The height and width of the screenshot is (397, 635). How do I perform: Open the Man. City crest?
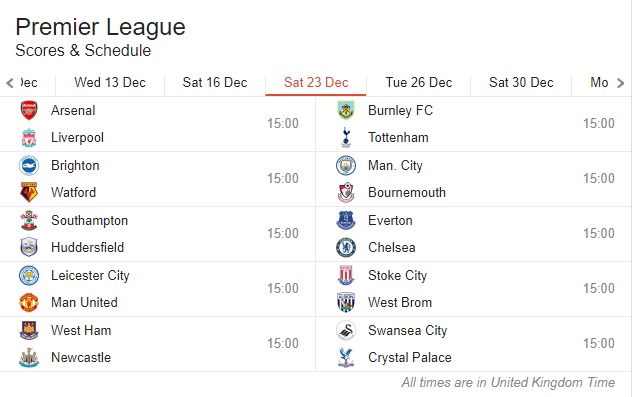(x=346, y=165)
